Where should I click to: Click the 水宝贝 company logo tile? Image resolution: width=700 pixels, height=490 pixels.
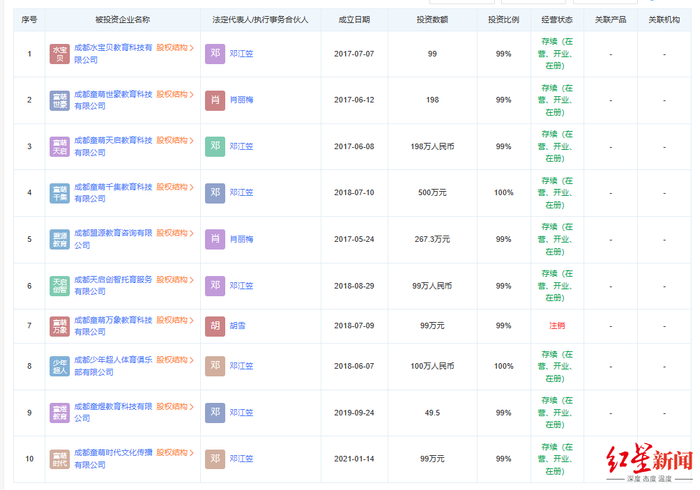(60, 54)
